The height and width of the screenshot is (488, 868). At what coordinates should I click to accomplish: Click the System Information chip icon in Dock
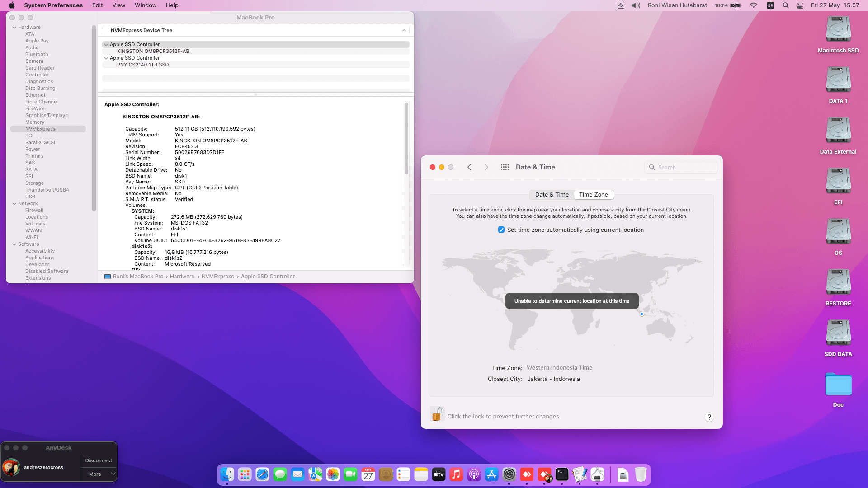point(597,474)
